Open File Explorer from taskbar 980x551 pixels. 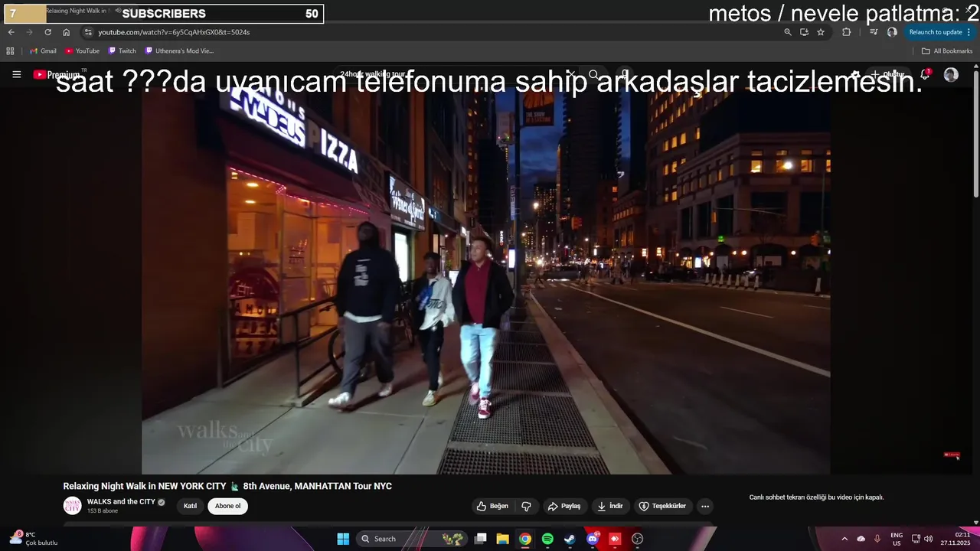[502, 539]
